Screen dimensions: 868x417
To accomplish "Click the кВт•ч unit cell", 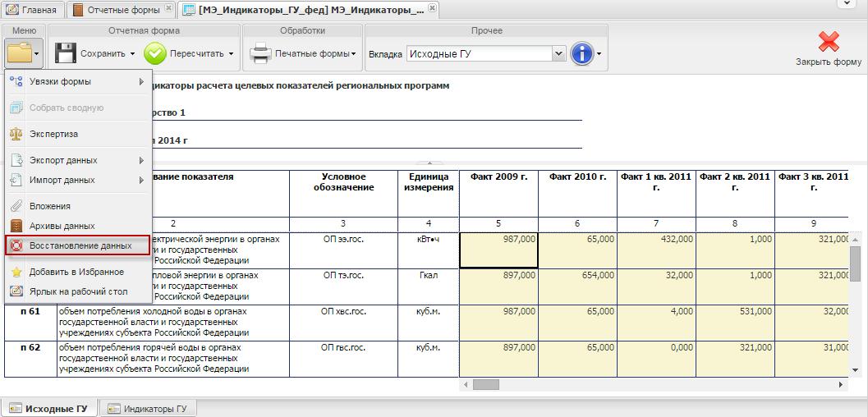I will pos(429,250).
